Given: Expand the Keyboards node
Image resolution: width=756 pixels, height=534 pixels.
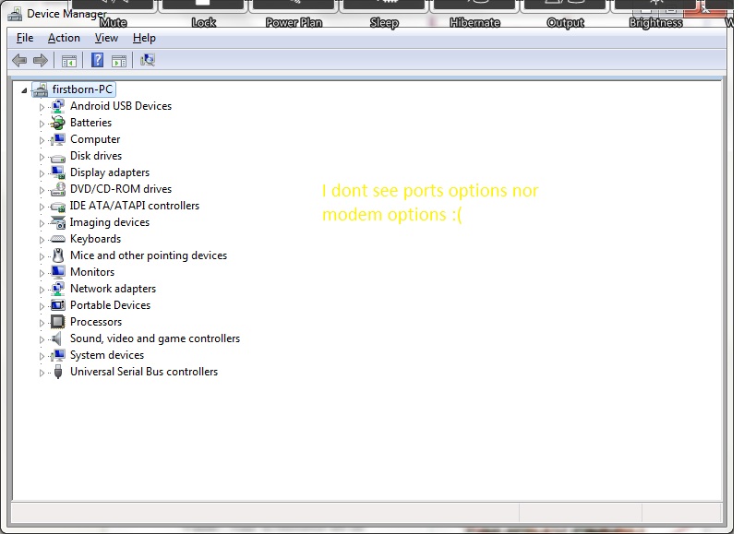Looking at the screenshot, I should click(42, 240).
